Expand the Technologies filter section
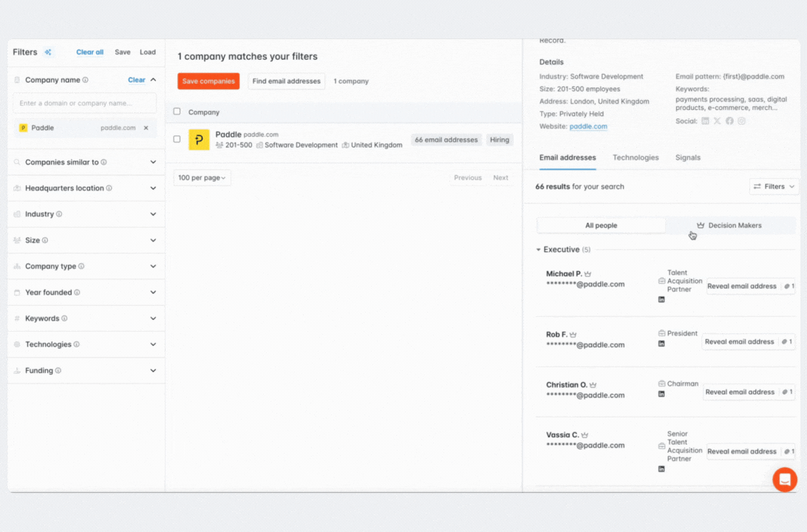The height and width of the screenshot is (532, 807). (x=154, y=344)
